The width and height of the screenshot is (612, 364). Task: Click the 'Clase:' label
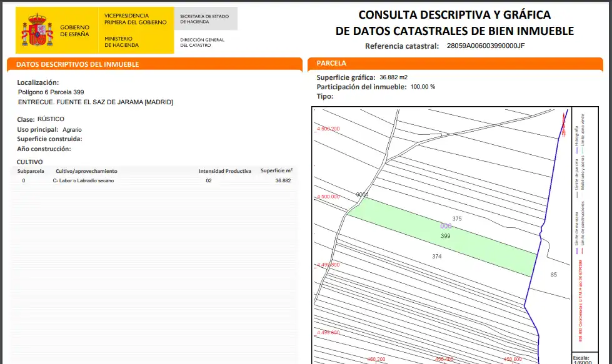[x=26, y=119]
